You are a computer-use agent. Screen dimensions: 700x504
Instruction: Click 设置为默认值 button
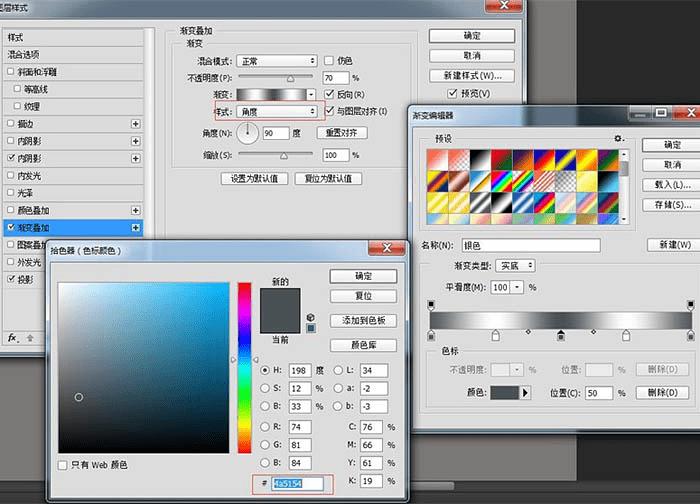click(254, 179)
